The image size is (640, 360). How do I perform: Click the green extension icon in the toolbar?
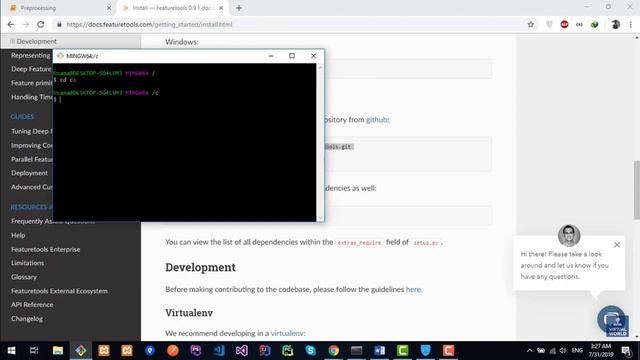[x=595, y=24]
